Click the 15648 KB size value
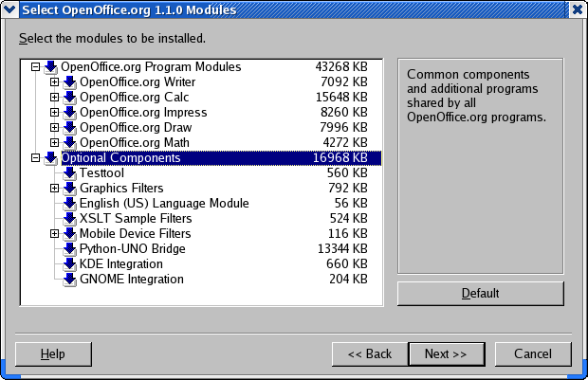The width and height of the screenshot is (588, 380). coord(341,97)
